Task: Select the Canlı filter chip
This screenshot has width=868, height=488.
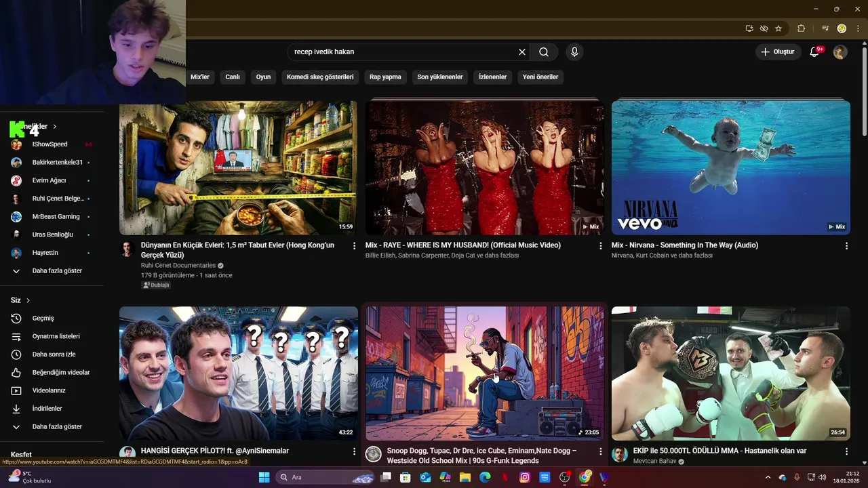Action: (233, 77)
